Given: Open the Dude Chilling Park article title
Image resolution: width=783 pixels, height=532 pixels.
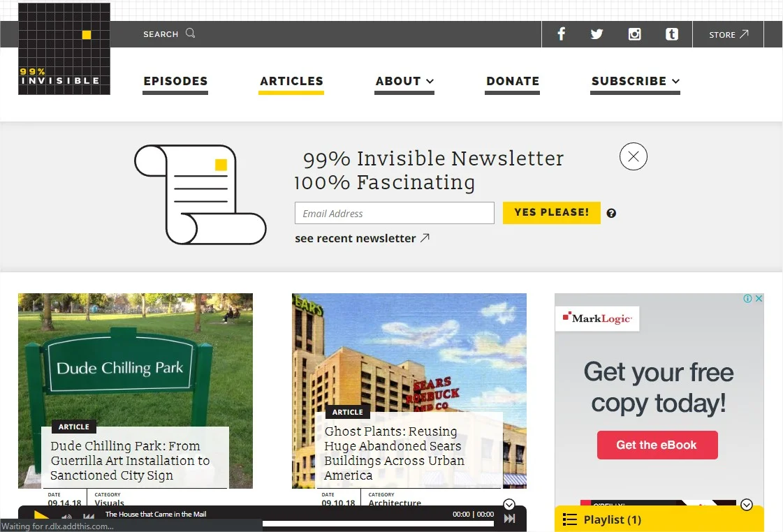Looking at the screenshot, I should [x=130, y=460].
